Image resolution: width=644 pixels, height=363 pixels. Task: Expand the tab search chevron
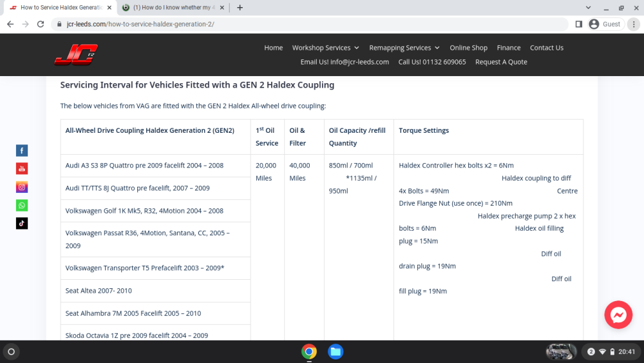coord(588,7)
